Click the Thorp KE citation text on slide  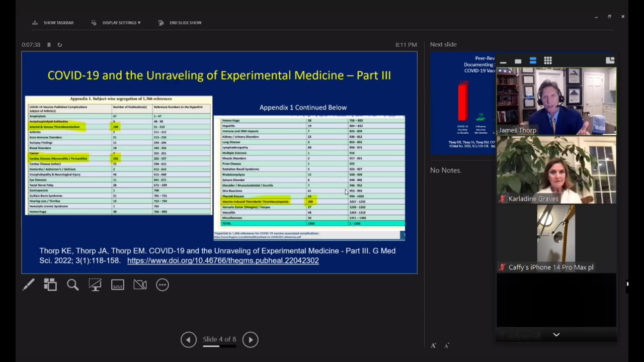tap(217, 255)
